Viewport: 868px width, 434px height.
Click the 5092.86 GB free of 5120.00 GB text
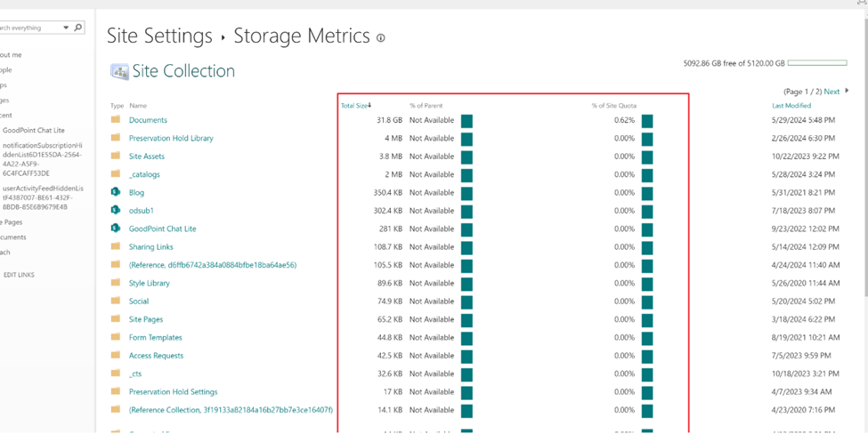click(x=734, y=63)
